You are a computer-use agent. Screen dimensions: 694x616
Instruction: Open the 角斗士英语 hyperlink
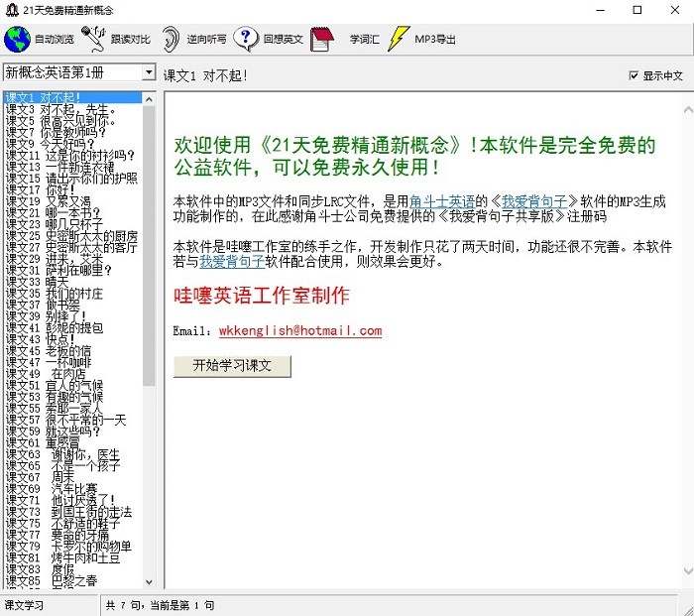(444, 201)
